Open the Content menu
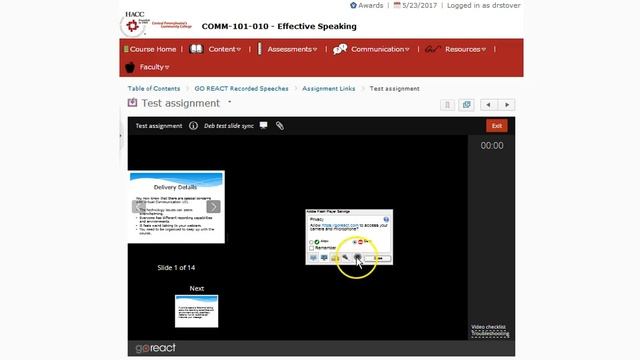Screen dimensions: 640x360 point(222,49)
